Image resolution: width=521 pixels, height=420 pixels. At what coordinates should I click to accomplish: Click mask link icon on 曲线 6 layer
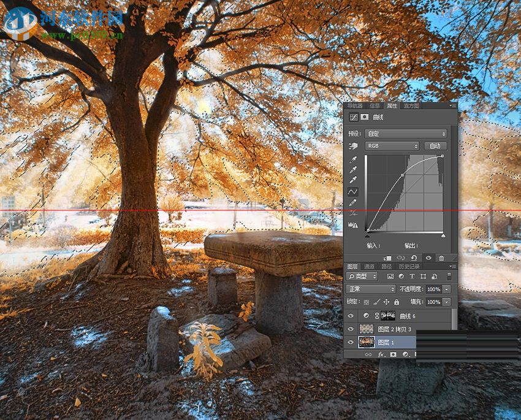point(377,316)
